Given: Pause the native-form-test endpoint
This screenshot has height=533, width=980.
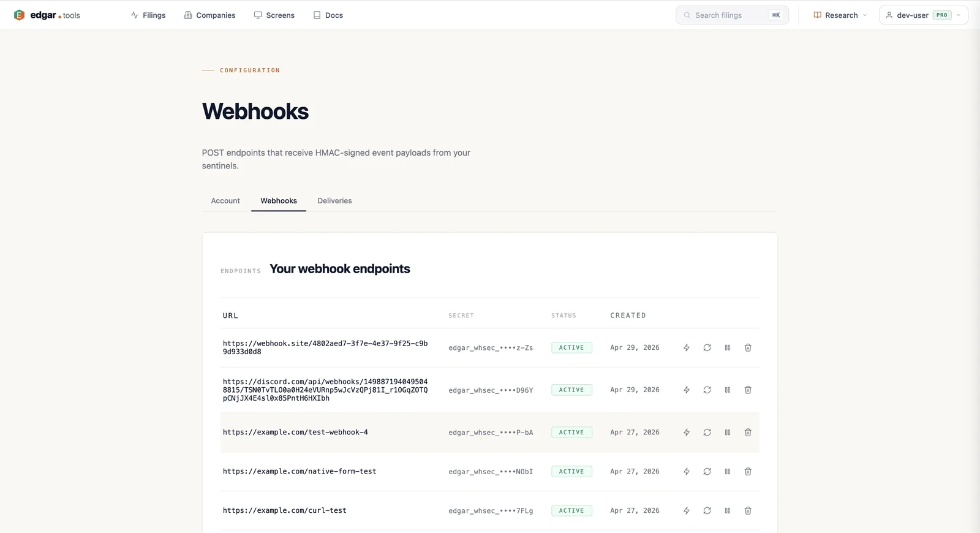Looking at the screenshot, I should [728, 472].
